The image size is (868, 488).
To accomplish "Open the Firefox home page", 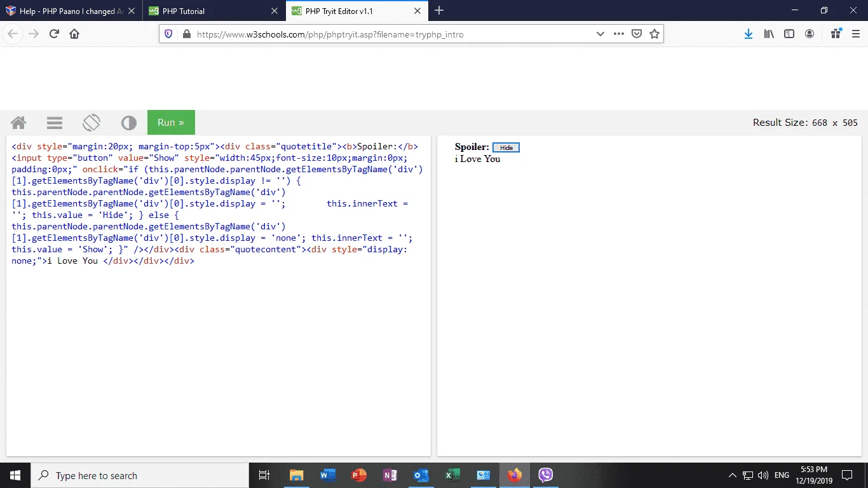I will pyautogui.click(x=74, y=34).
